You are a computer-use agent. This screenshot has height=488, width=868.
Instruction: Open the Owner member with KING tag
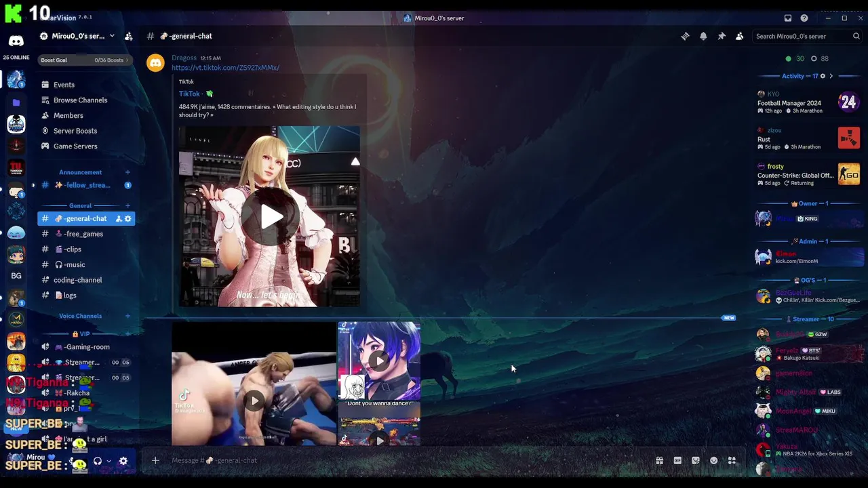point(808,218)
